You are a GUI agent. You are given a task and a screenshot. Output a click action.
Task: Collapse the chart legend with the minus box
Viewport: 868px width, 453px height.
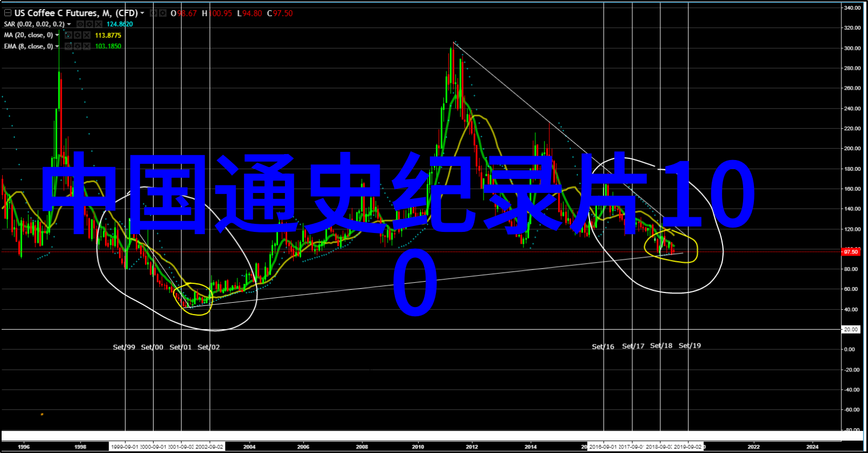coord(8,13)
